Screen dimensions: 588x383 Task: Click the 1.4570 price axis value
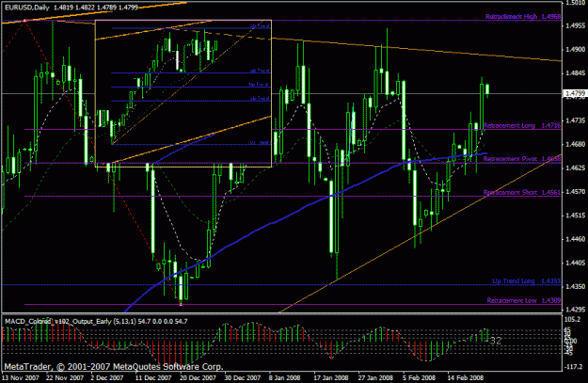pyautogui.click(x=576, y=192)
